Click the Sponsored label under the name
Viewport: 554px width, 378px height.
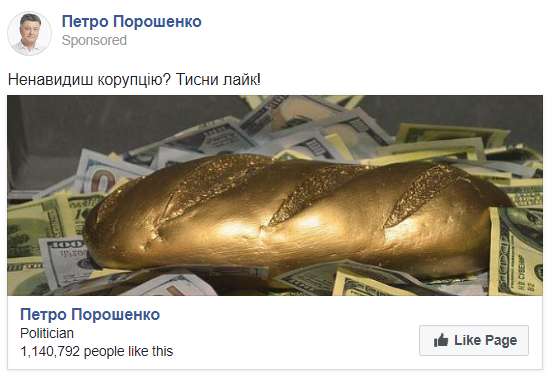coord(94,40)
